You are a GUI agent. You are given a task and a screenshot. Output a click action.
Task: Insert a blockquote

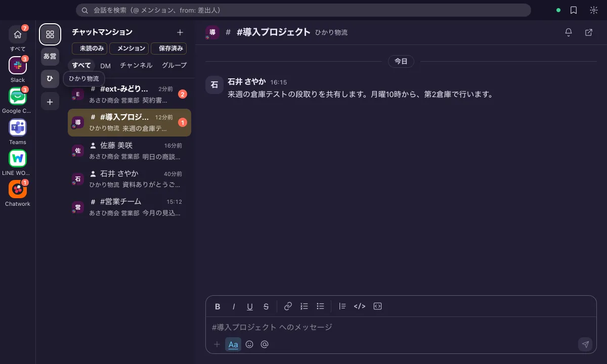(x=342, y=306)
